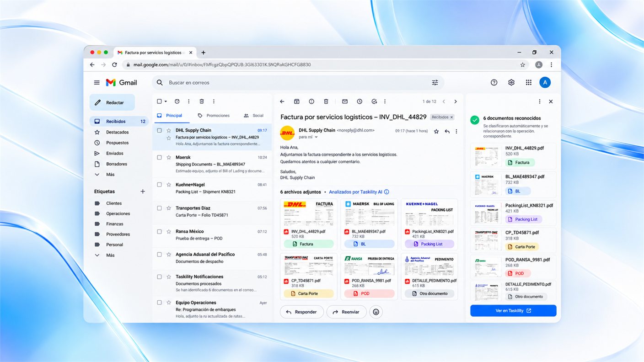Open the Help question mark icon
This screenshot has height=362, width=644.
coord(494,83)
